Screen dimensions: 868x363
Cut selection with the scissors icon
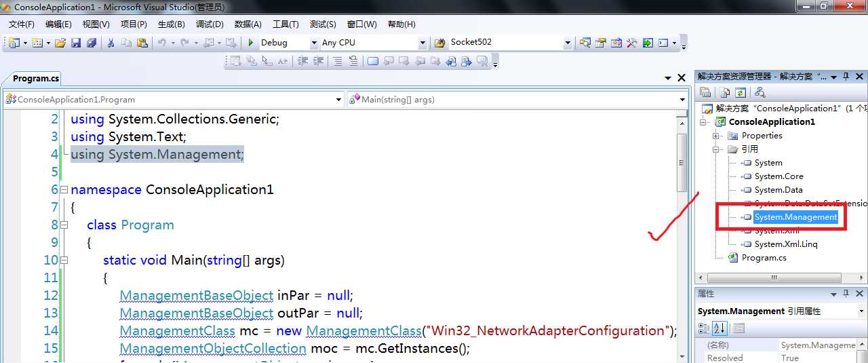click(x=111, y=43)
